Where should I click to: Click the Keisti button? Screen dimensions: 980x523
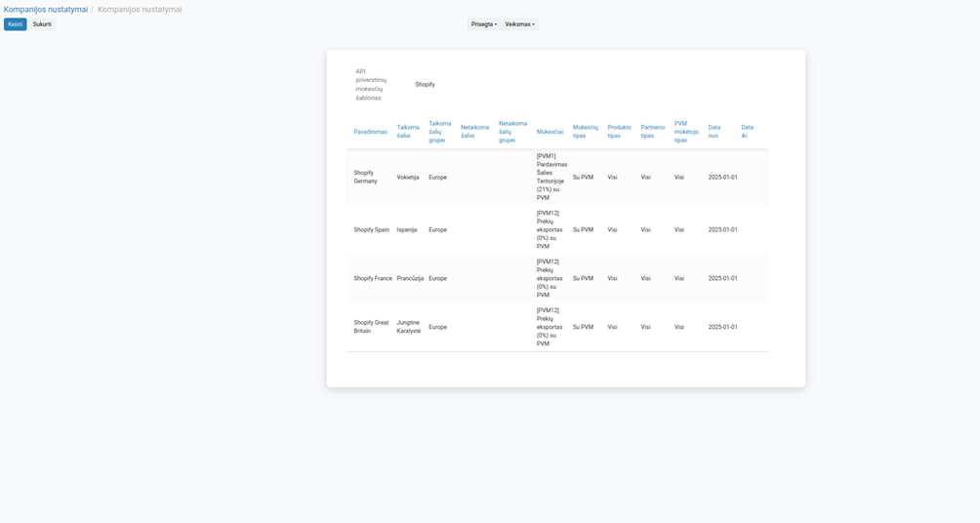point(15,24)
